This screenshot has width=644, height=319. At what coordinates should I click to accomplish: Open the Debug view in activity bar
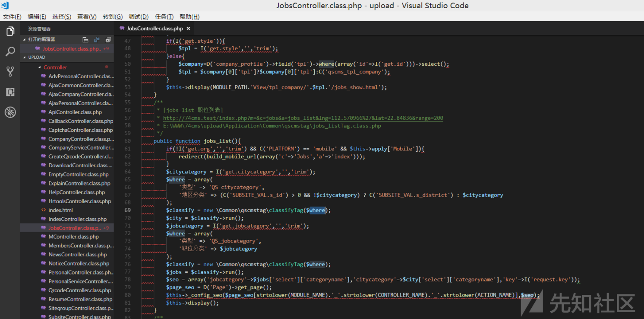point(10,112)
